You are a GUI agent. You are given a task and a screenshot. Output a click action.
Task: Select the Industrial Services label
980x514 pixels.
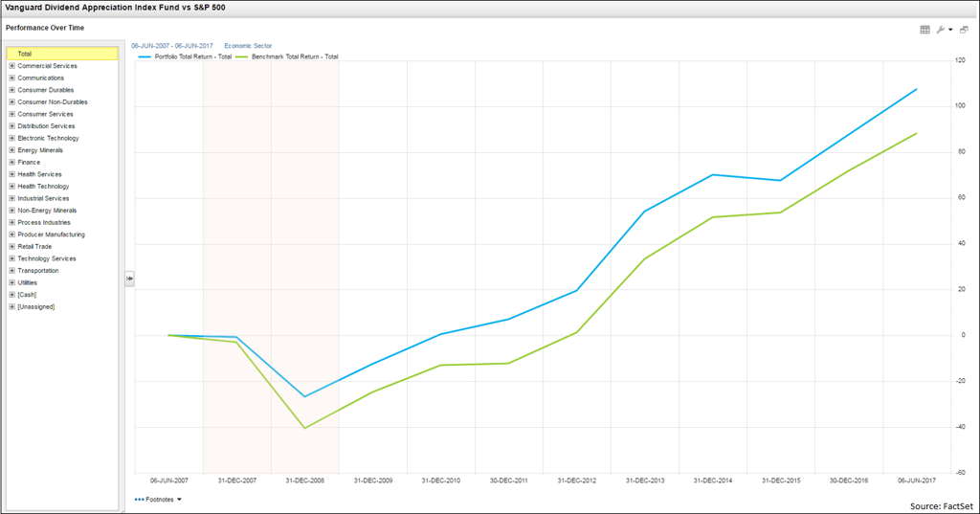[x=43, y=198]
